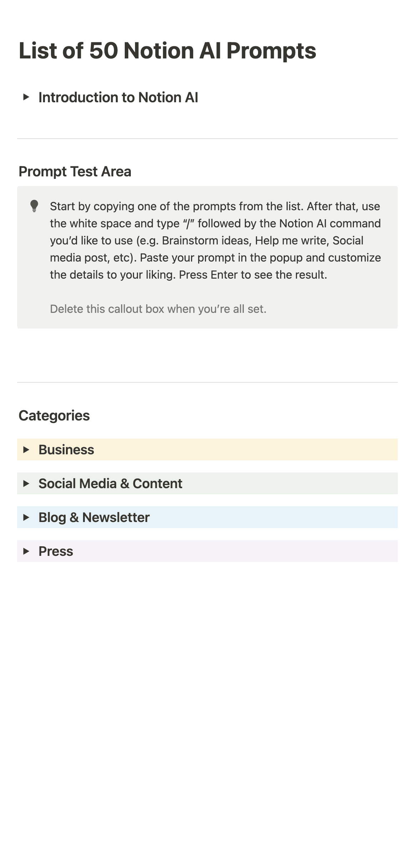Select the Prompt Test Area heading
Screen dimensions: 401x868
click(x=75, y=171)
